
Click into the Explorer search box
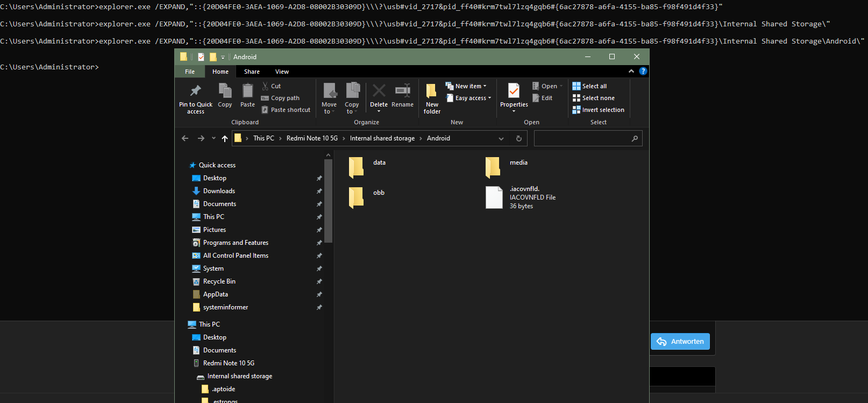(582, 138)
